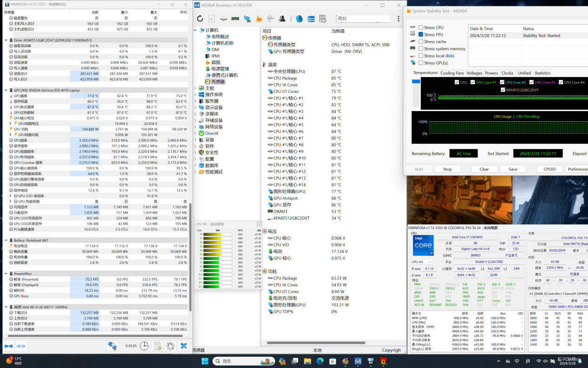Click the AIDA64 refresh toolbar icon
Image resolution: width=588 pixels, height=368 pixels.
tap(200, 19)
